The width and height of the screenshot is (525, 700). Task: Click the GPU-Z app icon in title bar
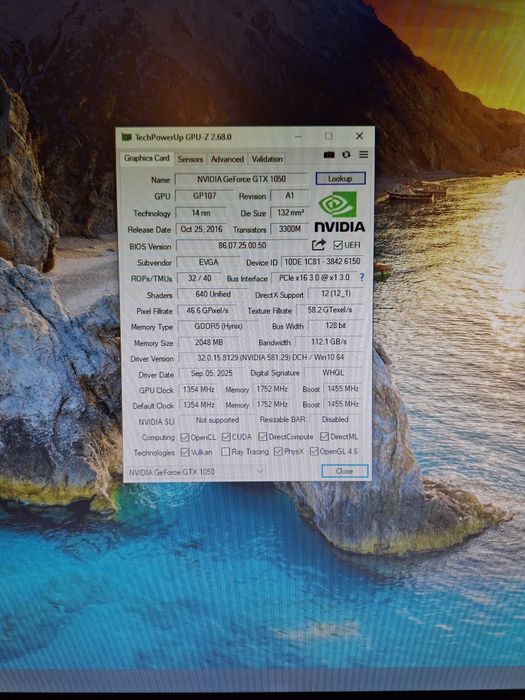(127, 137)
